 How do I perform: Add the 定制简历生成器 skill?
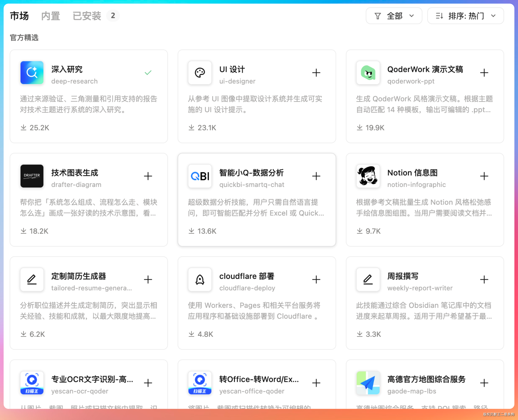[x=148, y=279]
